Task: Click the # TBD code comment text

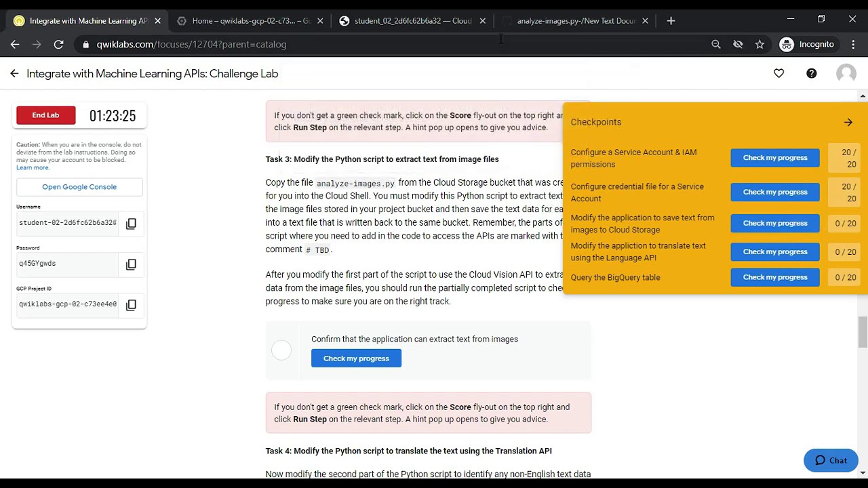Action: [x=317, y=250]
